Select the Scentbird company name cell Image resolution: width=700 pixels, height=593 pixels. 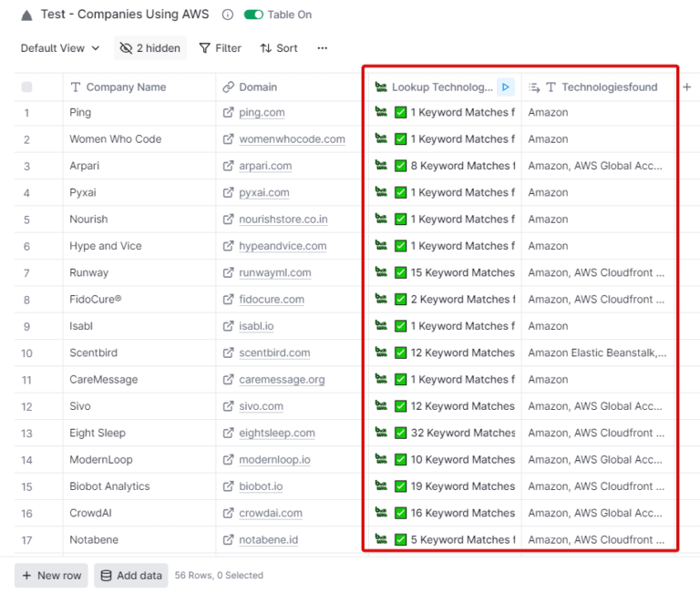tap(93, 353)
